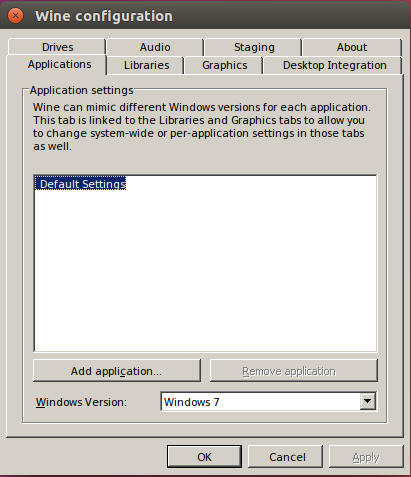Click the Remove application button

pyautogui.click(x=293, y=371)
